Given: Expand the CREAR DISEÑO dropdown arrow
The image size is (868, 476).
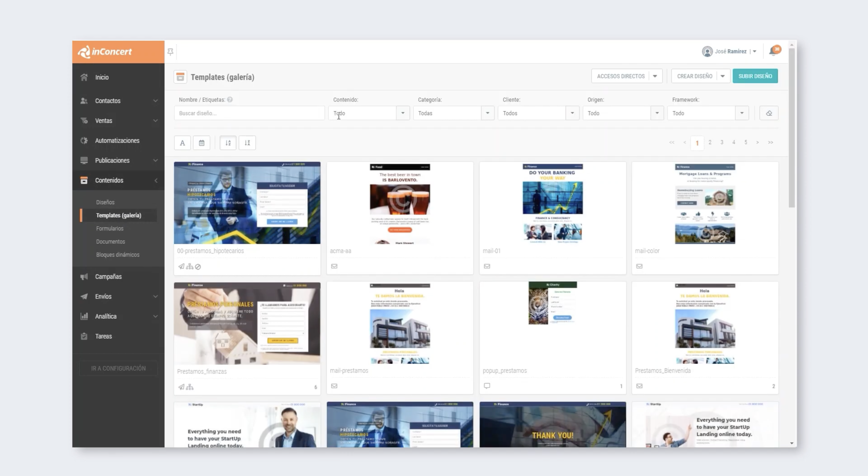Looking at the screenshot, I should click(x=722, y=76).
